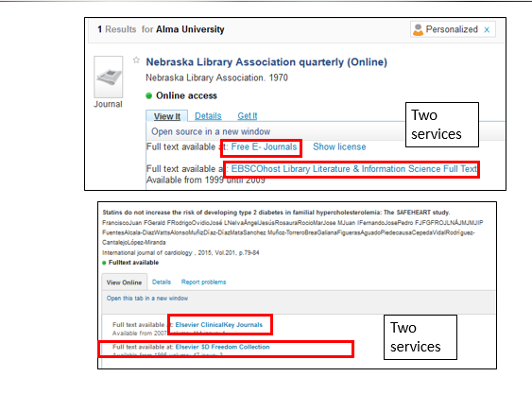
Task: Click Open this tab in a new window
Action: point(147,299)
